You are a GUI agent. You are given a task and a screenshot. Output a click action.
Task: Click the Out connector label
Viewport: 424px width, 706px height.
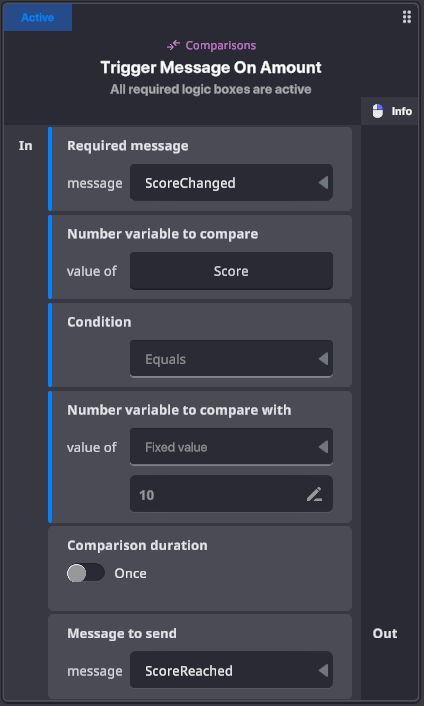point(385,633)
